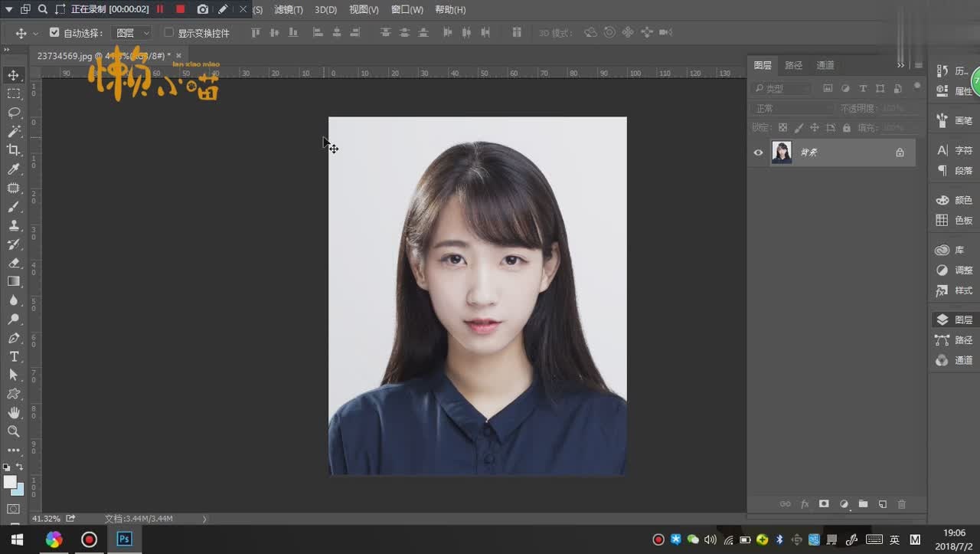Click the zoom percentage field 41.32%
Screen dimensions: 980x554
coord(46,519)
